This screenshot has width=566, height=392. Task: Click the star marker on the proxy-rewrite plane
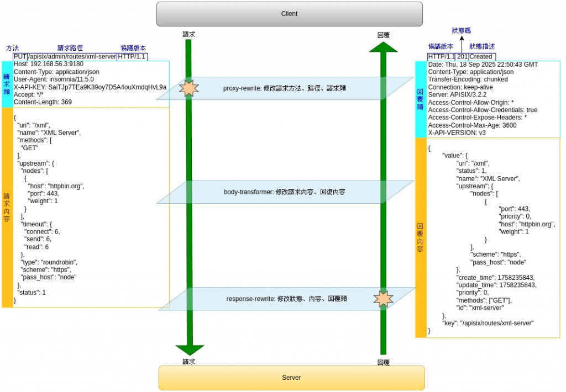[189, 88]
